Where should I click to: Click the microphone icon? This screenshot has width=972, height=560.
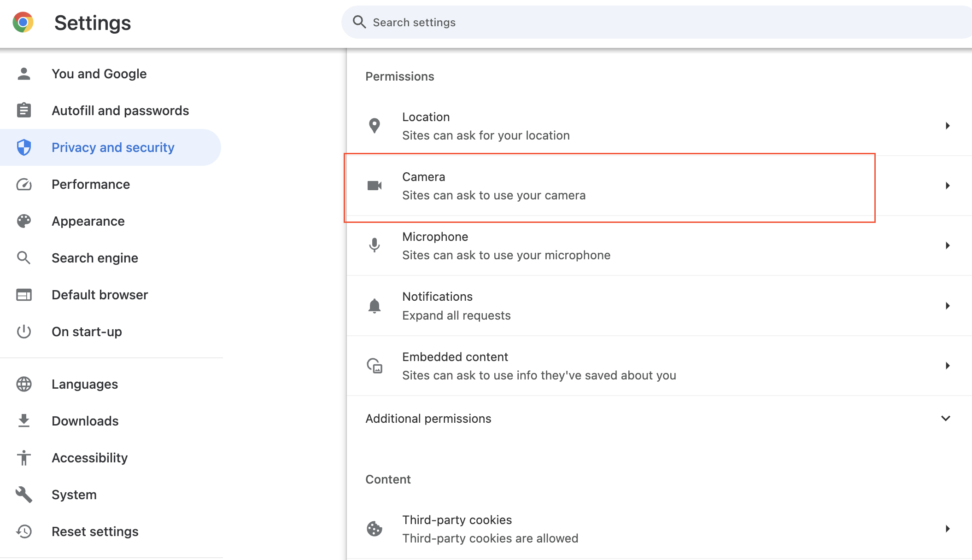tap(375, 245)
